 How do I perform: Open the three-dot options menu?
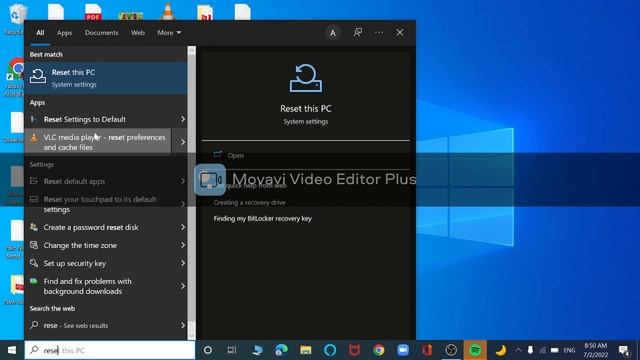pos(379,33)
